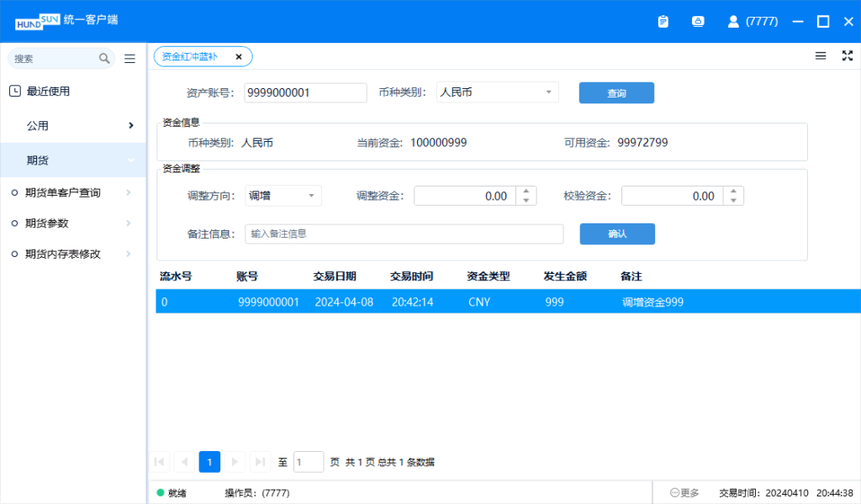Click the 最近使用 clock icon
The height and width of the screenshot is (504, 861).
[15, 92]
